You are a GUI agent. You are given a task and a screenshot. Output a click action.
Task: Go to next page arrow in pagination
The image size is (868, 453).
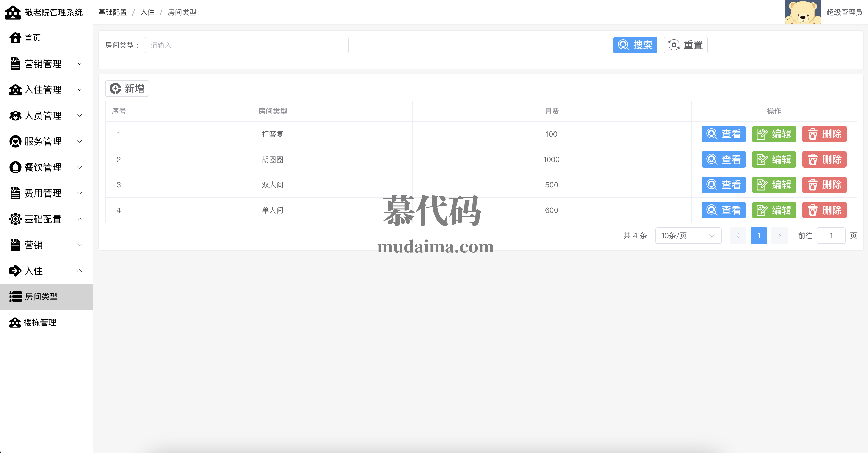pos(779,236)
